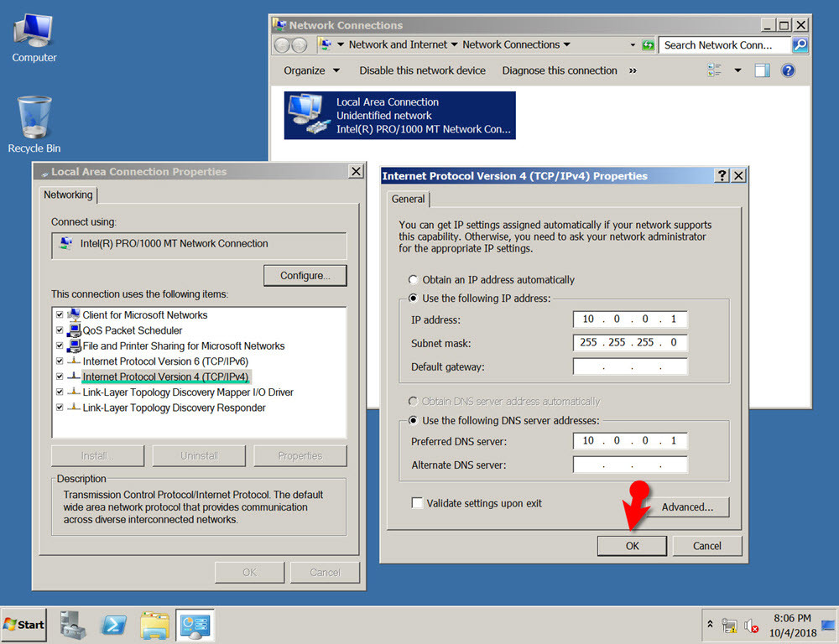
Task: Toggle the preview pane icon
Action: pos(763,70)
